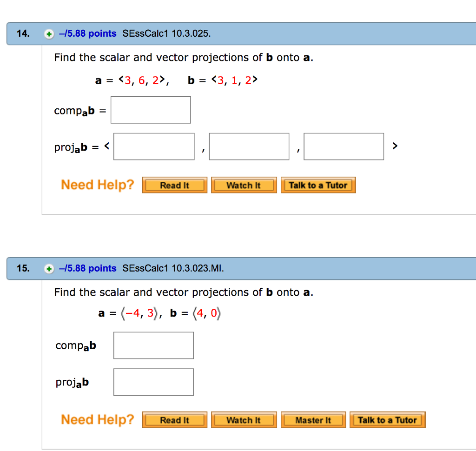
Task: Click Read It for question 14
Action: click(x=174, y=185)
